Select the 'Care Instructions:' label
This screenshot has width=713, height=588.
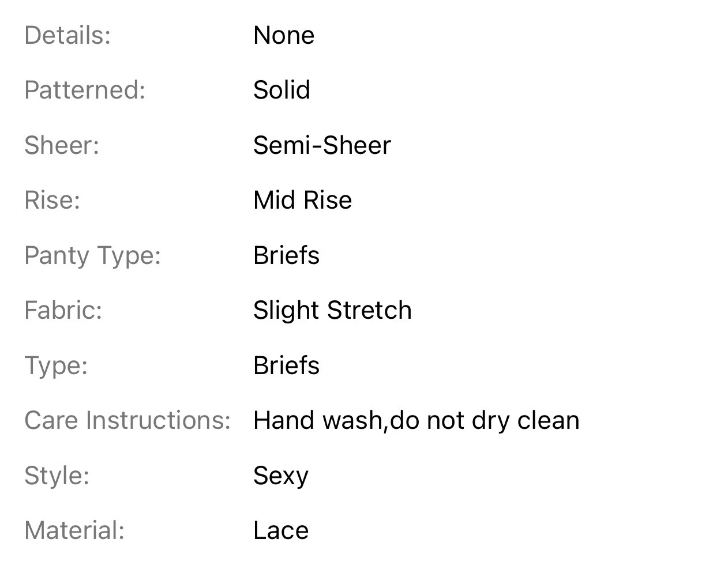tap(127, 420)
